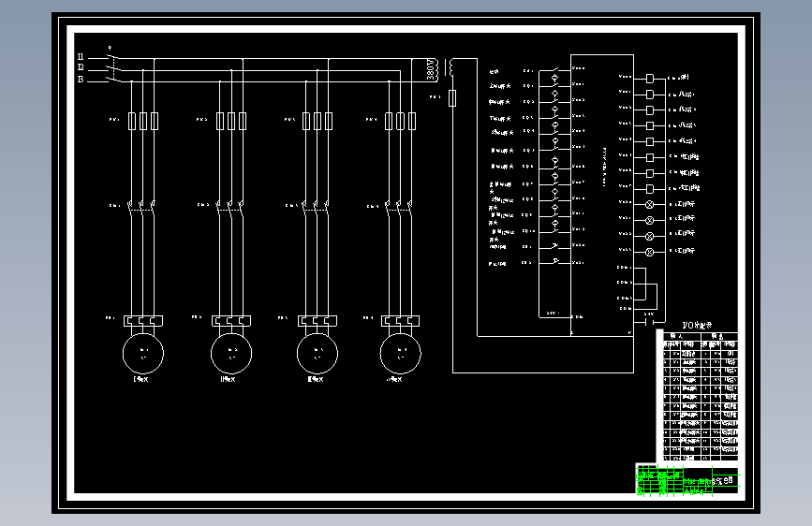The width and height of the screenshot is (812, 526).
Task: Select the third motor circle symbol
Action: click(x=317, y=354)
